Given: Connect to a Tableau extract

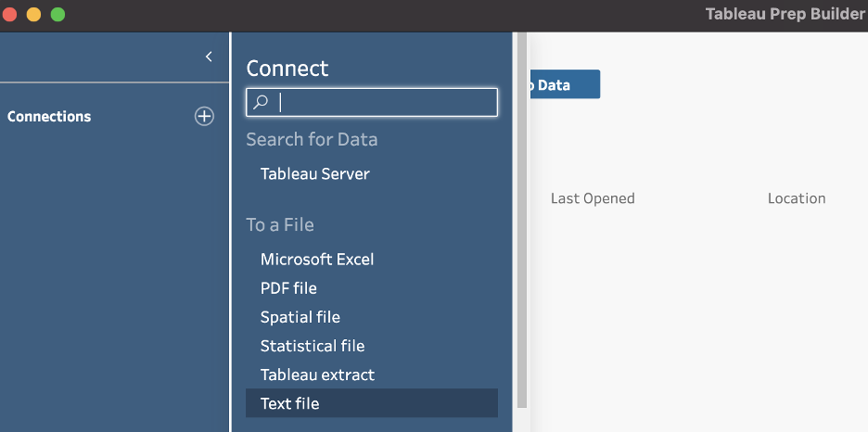Looking at the screenshot, I should pos(317,375).
